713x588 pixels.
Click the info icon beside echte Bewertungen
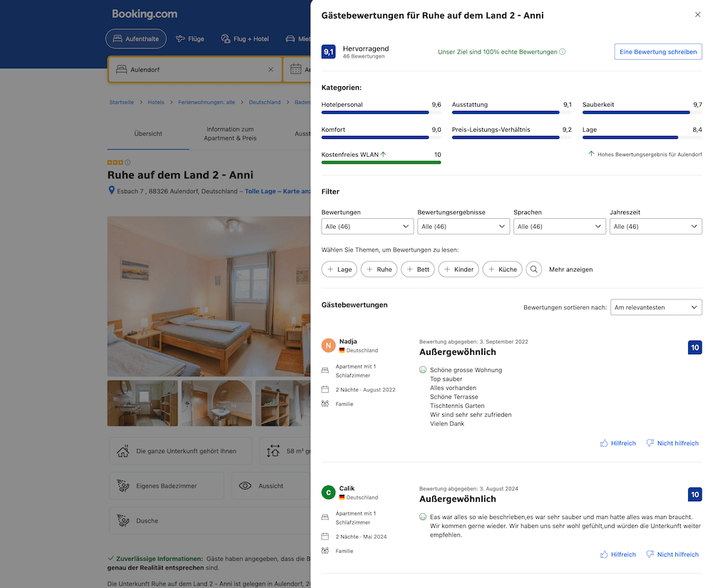coord(563,52)
